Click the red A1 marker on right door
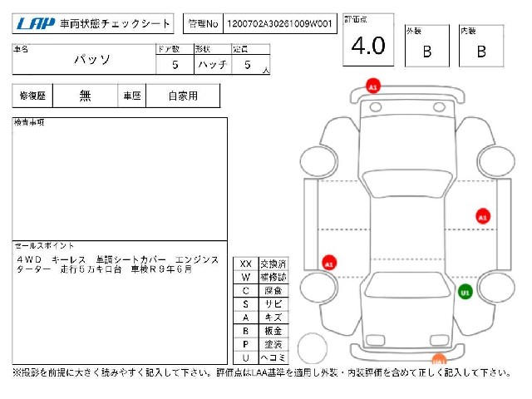Screen dimensions: 532x399 click(x=482, y=216)
